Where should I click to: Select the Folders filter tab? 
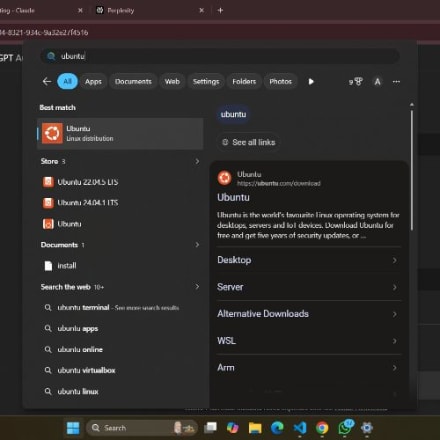[x=244, y=81]
